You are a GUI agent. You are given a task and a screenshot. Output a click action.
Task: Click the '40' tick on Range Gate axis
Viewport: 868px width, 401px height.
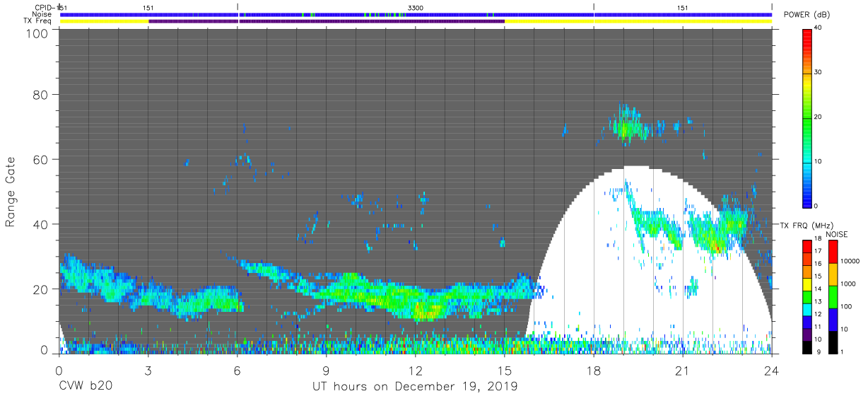(x=40, y=224)
